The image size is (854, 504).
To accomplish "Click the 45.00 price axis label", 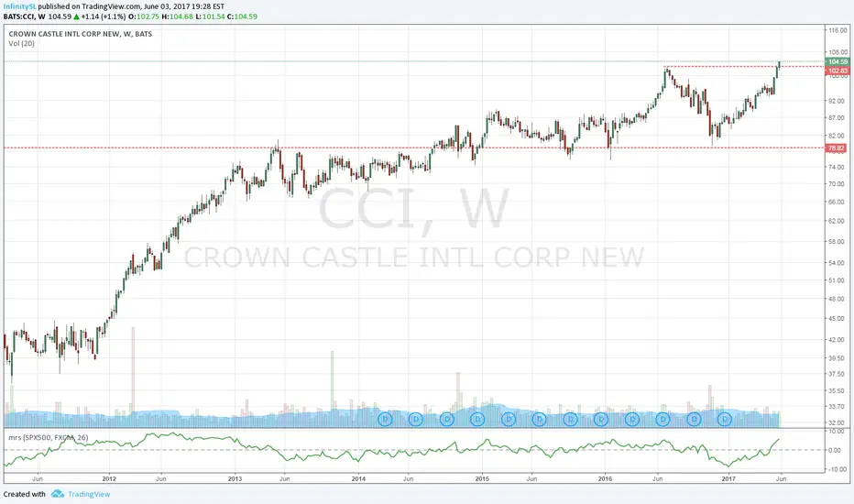I will point(837,319).
